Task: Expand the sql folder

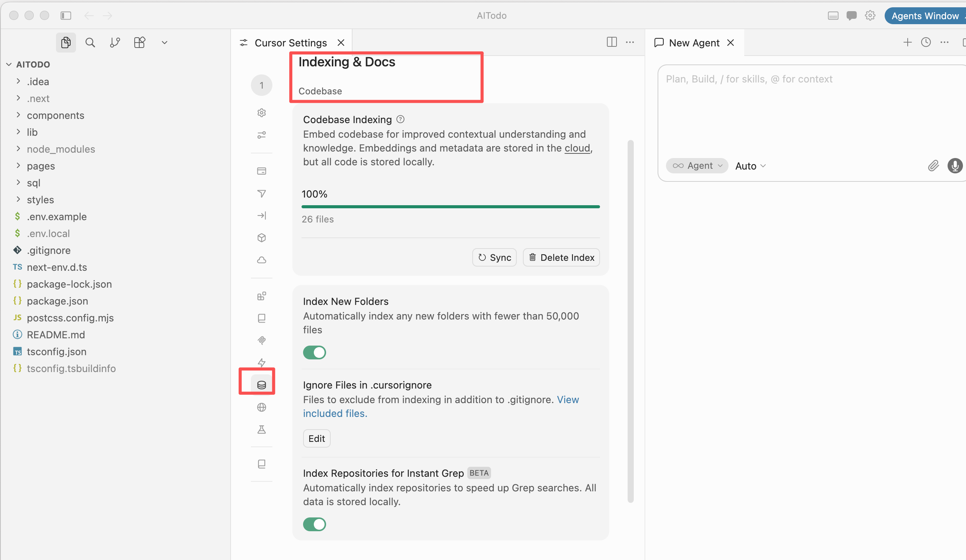Action: (x=18, y=183)
